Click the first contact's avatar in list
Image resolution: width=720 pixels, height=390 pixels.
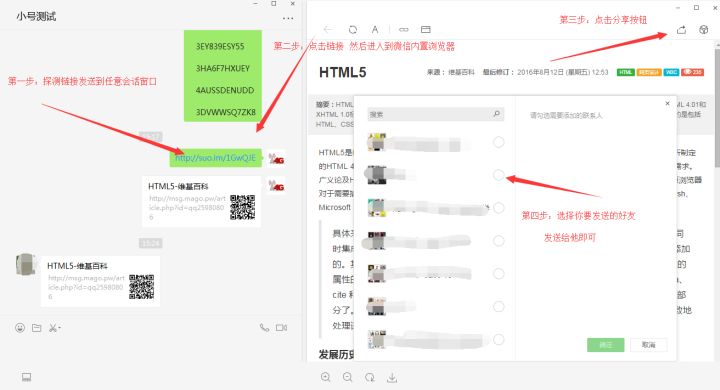(x=377, y=142)
